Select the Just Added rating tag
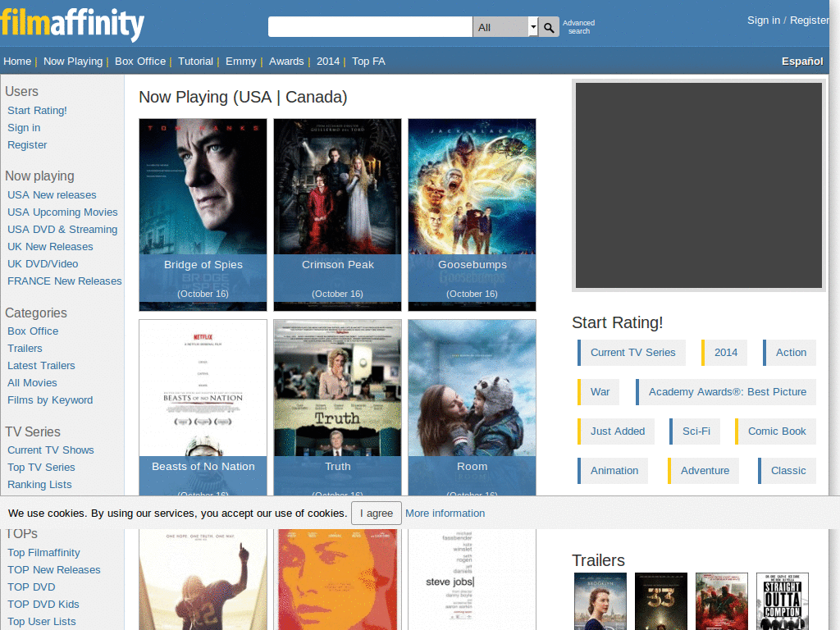This screenshot has height=630, width=840. [616, 431]
